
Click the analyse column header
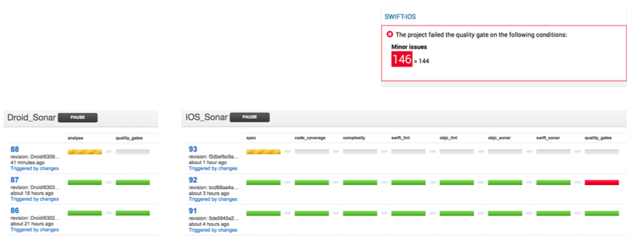(x=76, y=138)
